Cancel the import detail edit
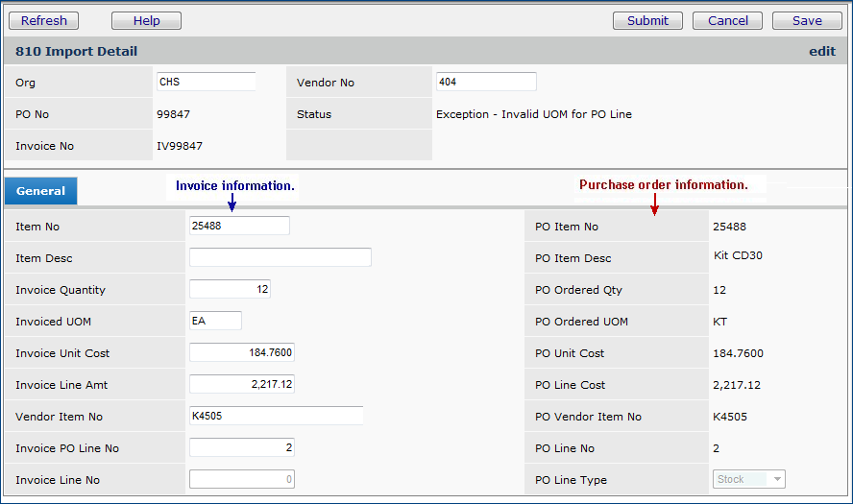Viewport: 853px width, 504px height. click(x=727, y=20)
